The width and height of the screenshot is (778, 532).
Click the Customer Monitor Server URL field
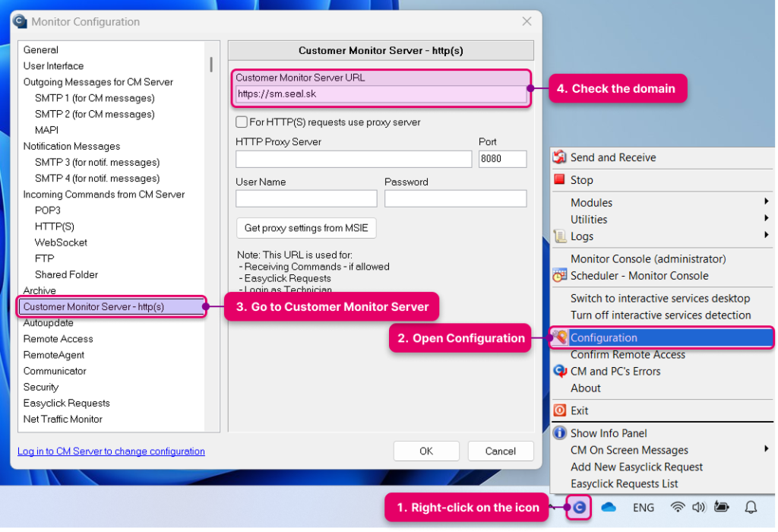tap(381, 94)
